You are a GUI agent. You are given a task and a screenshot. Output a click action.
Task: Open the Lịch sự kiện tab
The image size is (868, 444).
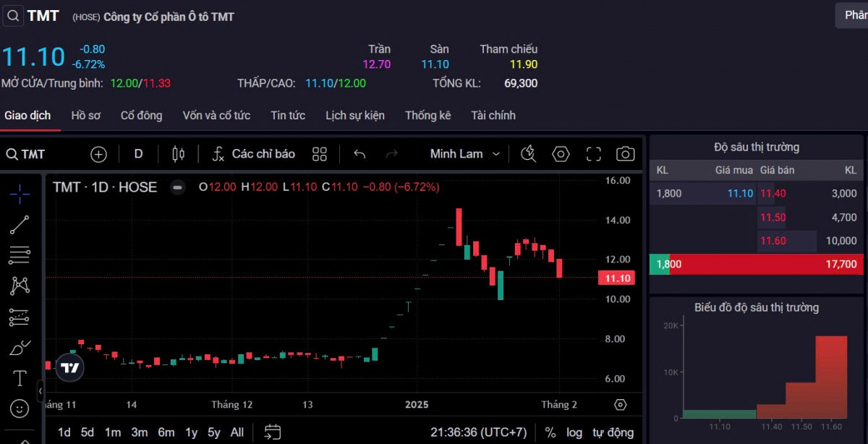(355, 116)
